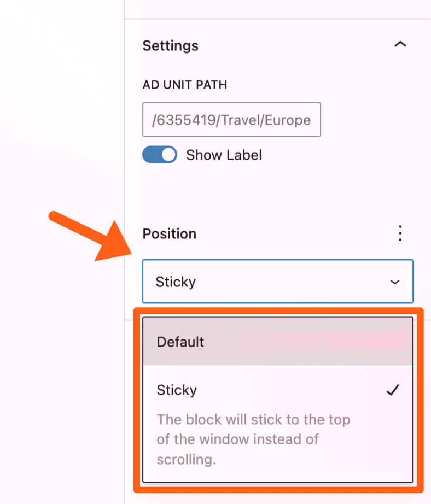Disable the Show Label toggle switch
431x504 pixels.
[x=160, y=155]
